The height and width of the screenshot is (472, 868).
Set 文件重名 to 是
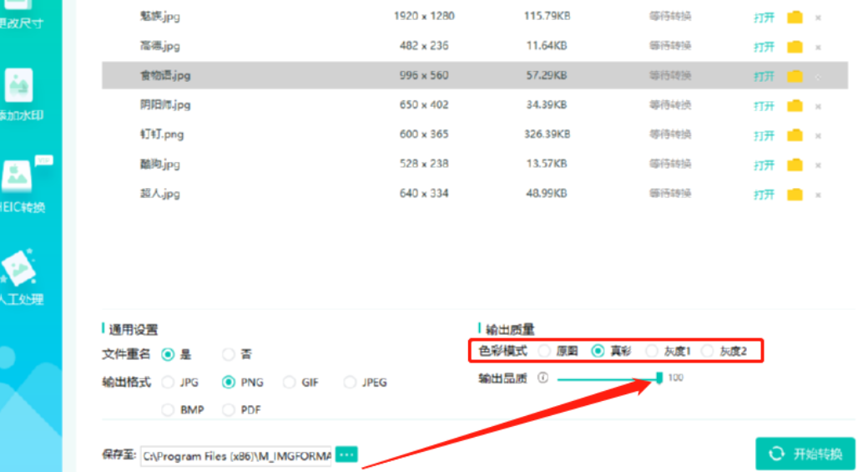point(168,354)
